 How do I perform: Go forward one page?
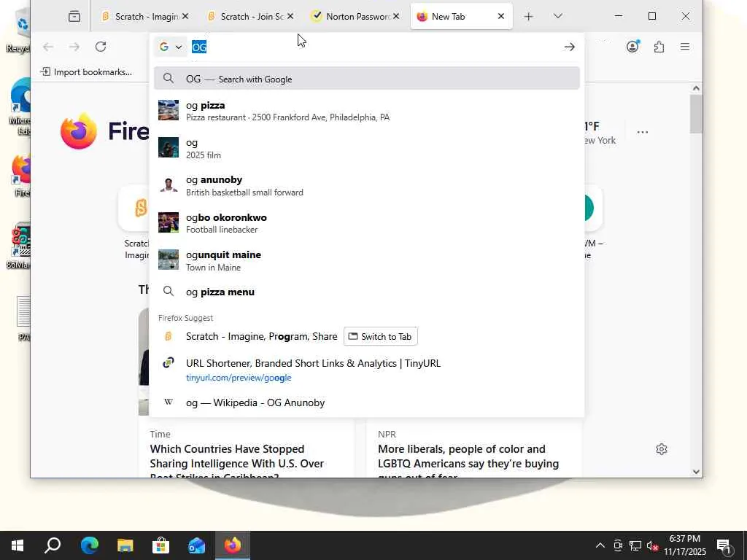click(74, 47)
